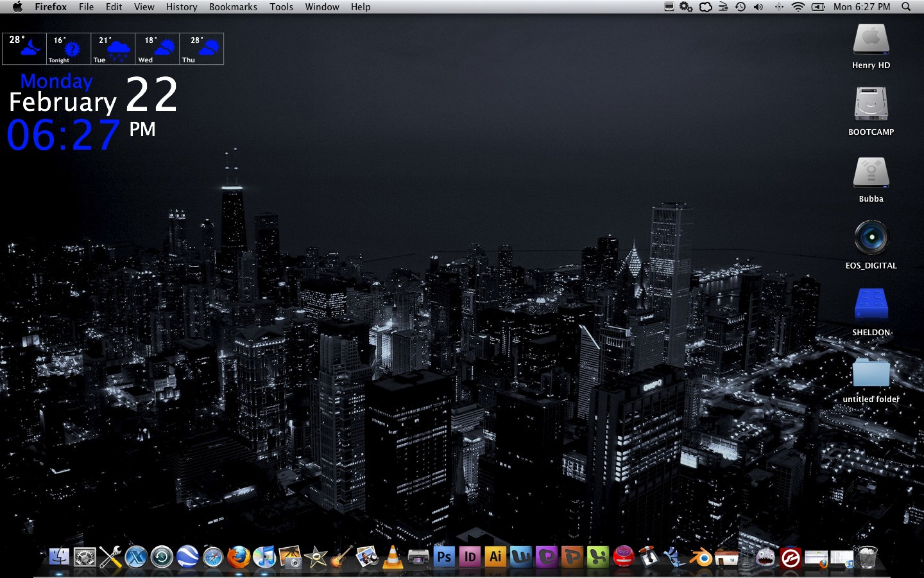Open the Trash in the Dock
This screenshot has height=578, width=924.
(x=868, y=557)
